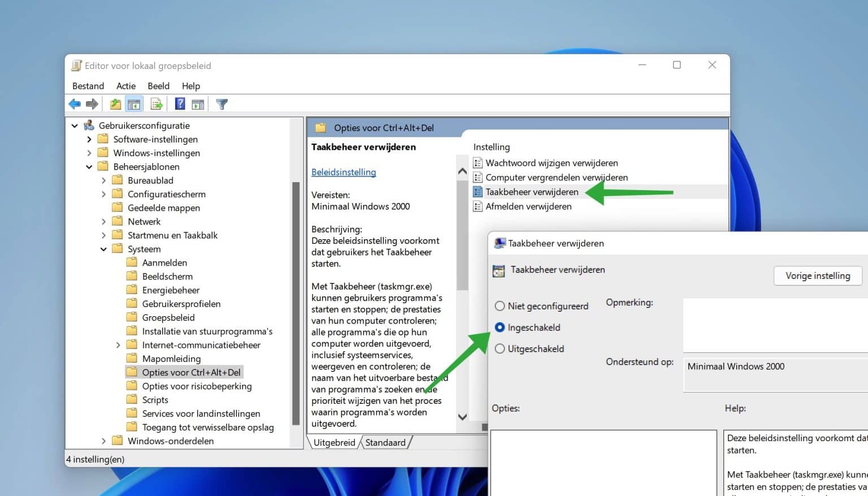
Task: Toggle the console tree visibility icon
Action: tap(134, 103)
